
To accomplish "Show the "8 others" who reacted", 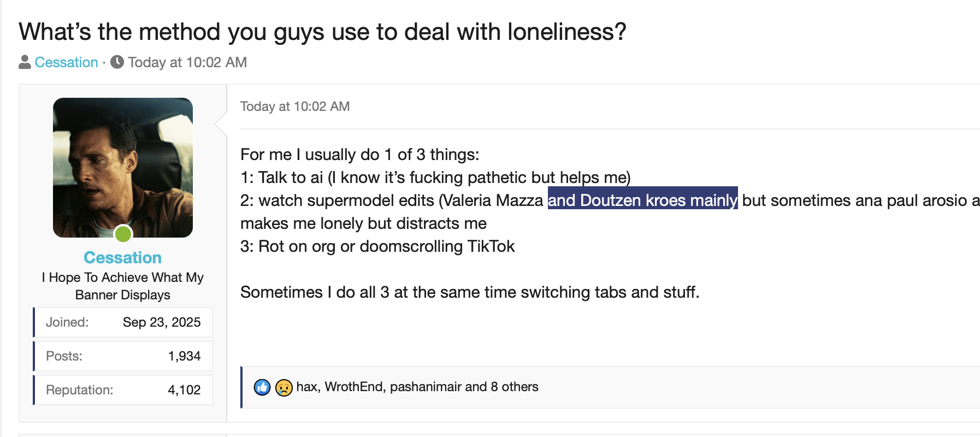I will (x=515, y=387).
